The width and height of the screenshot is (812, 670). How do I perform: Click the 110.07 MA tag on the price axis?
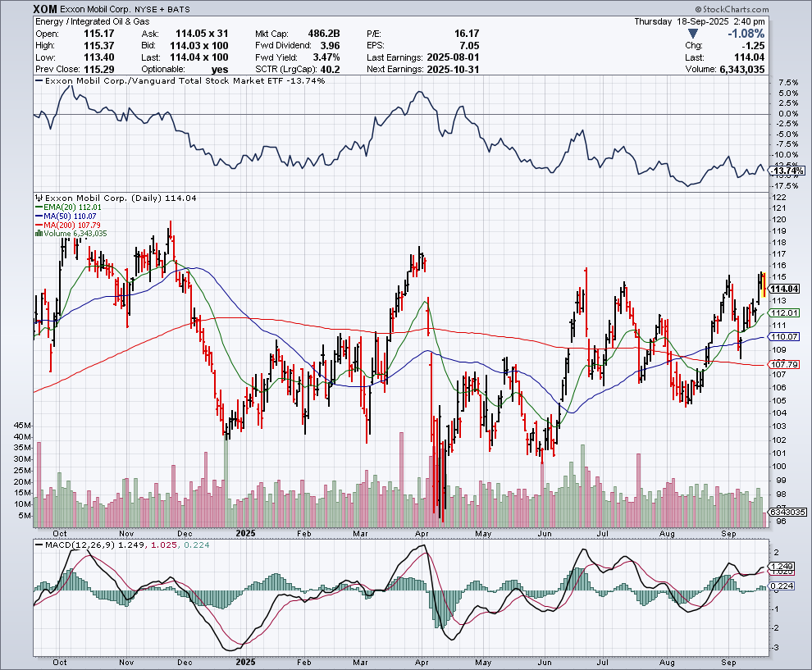click(x=785, y=336)
